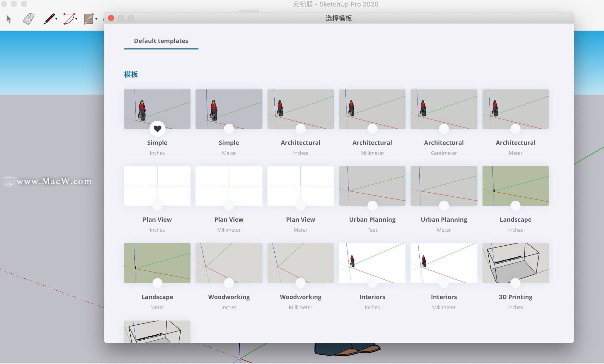
Task: Open the pencil tool dropdown arrow
Action: pyautogui.click(x=56, y=19)
